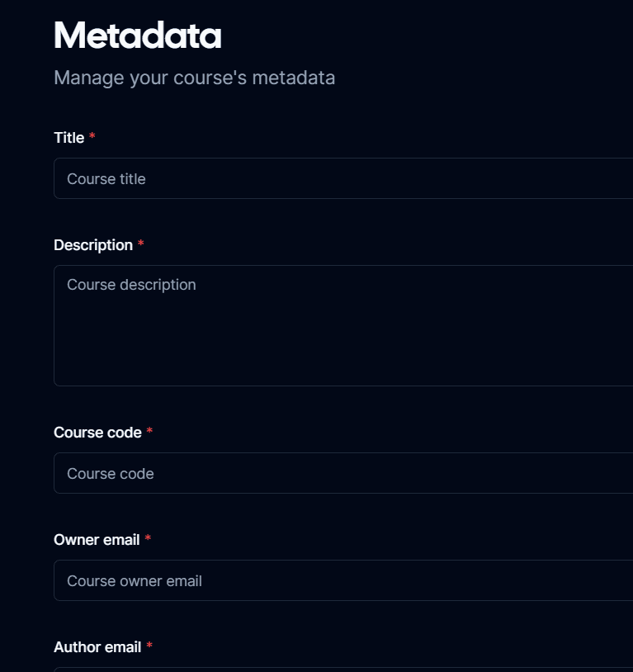
Task: Click the gray "Course code" placeholder text
Action: [x=111, y=474]
